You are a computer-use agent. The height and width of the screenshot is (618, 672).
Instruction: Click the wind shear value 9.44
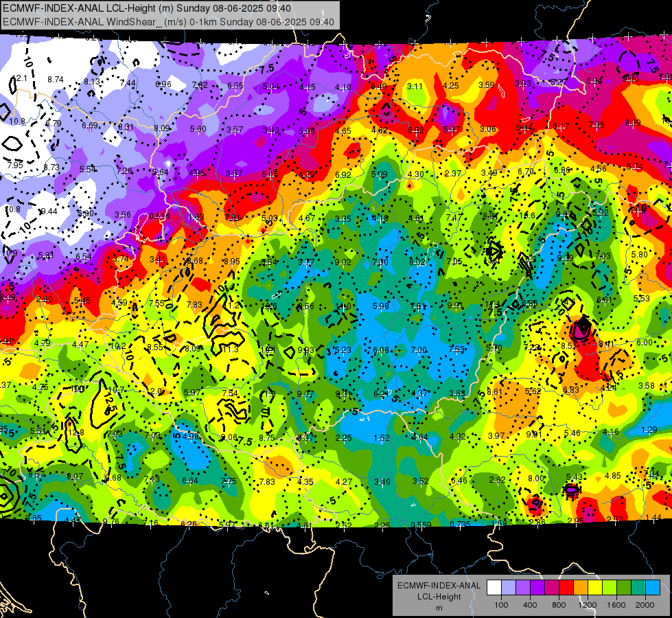click(49, 211)
